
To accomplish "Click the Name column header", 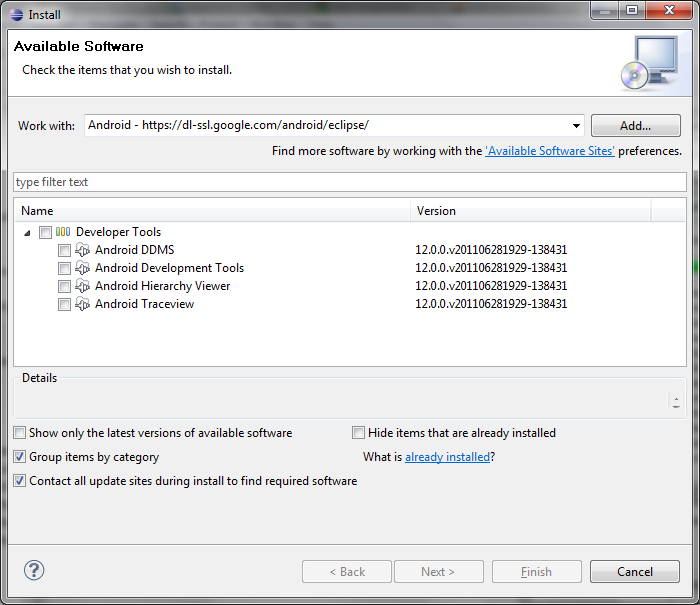I will click(x=212, y=211).
